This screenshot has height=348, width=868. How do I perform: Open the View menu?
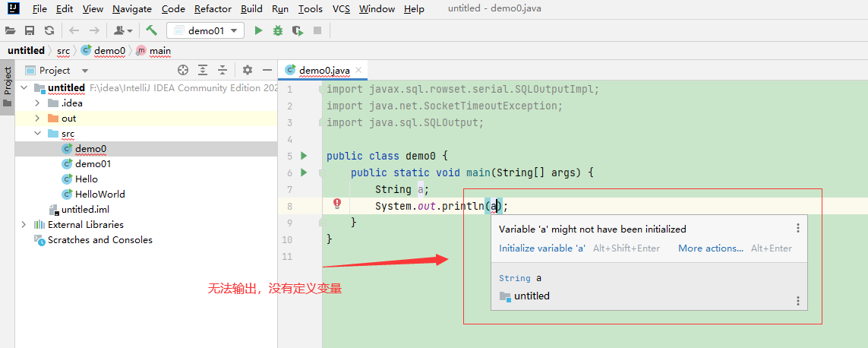(x=93, y=9)
